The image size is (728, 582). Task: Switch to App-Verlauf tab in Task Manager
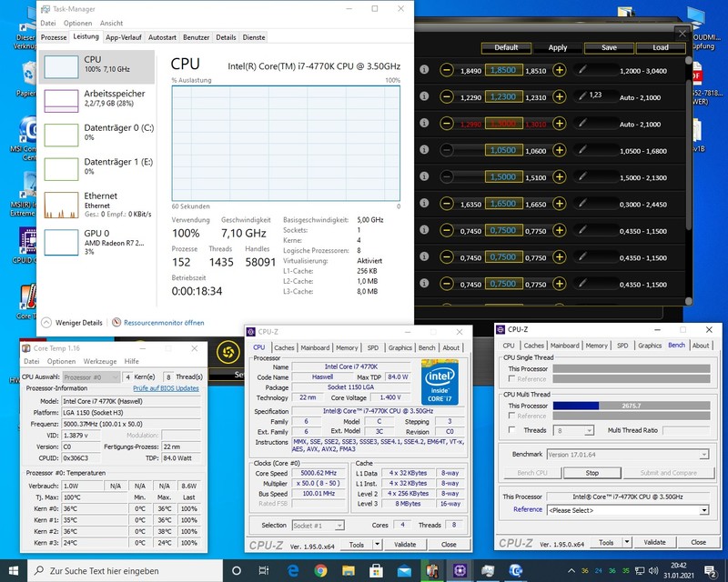(x=124, y=37)
